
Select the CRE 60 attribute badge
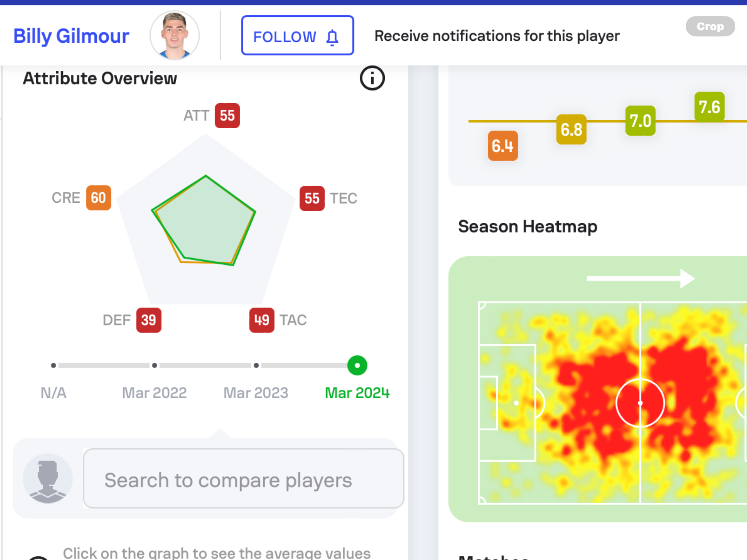click(98, 198)
